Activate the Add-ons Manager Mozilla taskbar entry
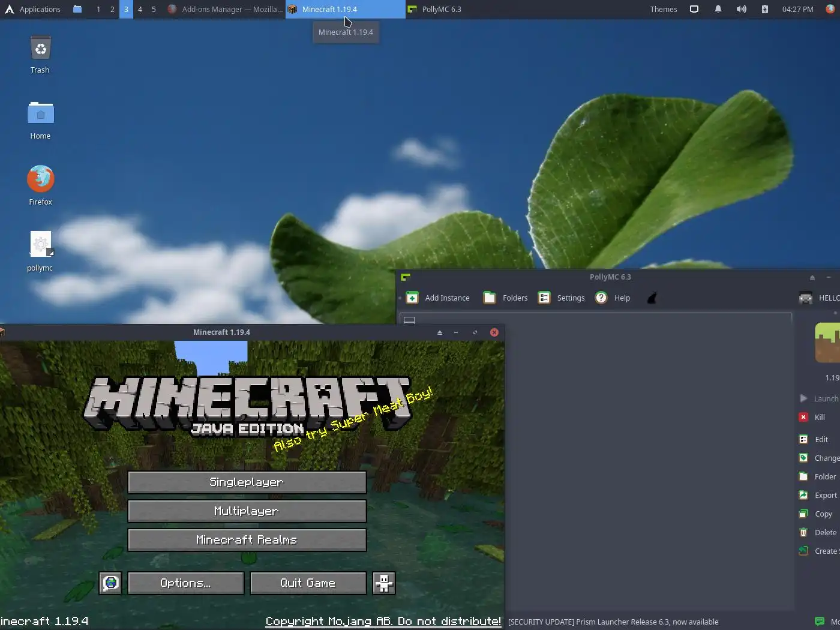Image resolution: width=840 pixels, height=630 pixels. [225, 9]
